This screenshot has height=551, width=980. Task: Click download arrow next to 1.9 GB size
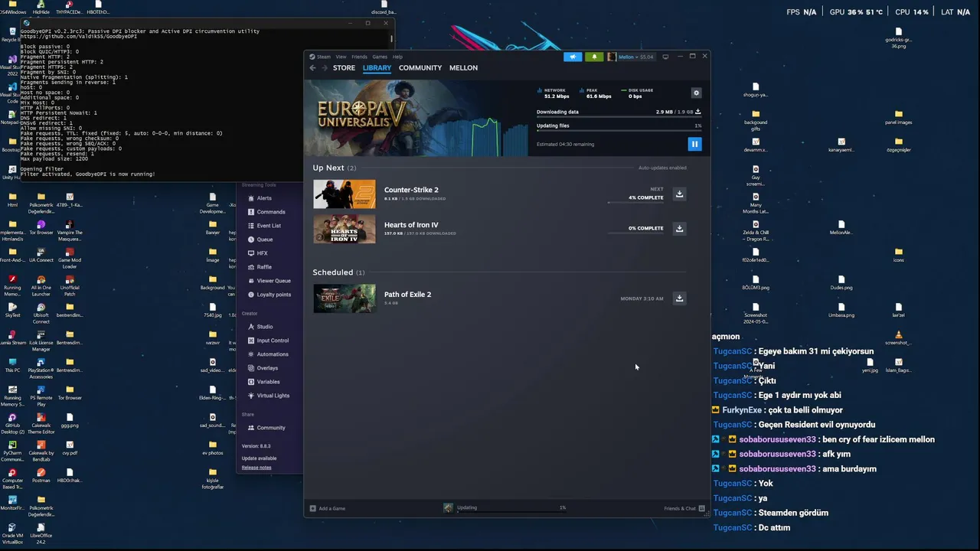click(x=697, y=112)
